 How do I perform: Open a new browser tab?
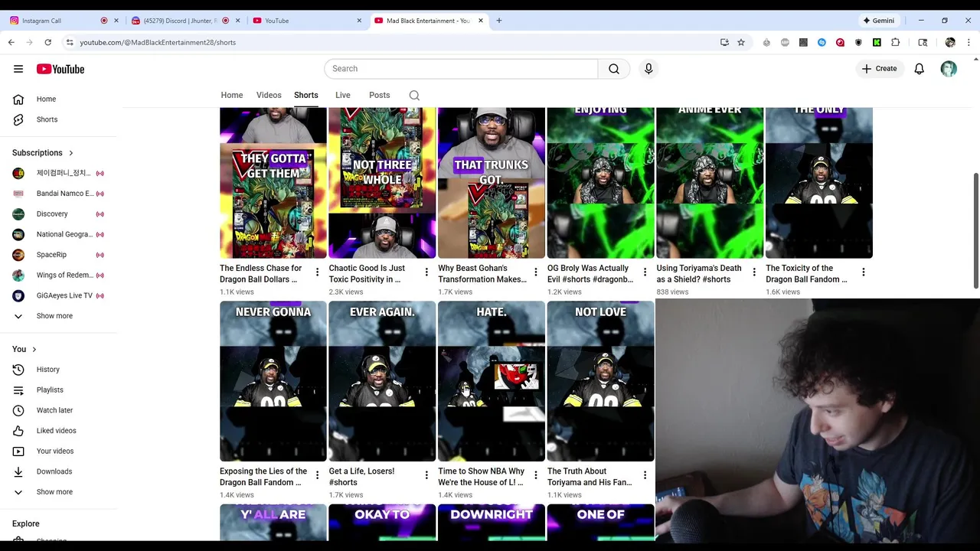(x=499, y=21)
